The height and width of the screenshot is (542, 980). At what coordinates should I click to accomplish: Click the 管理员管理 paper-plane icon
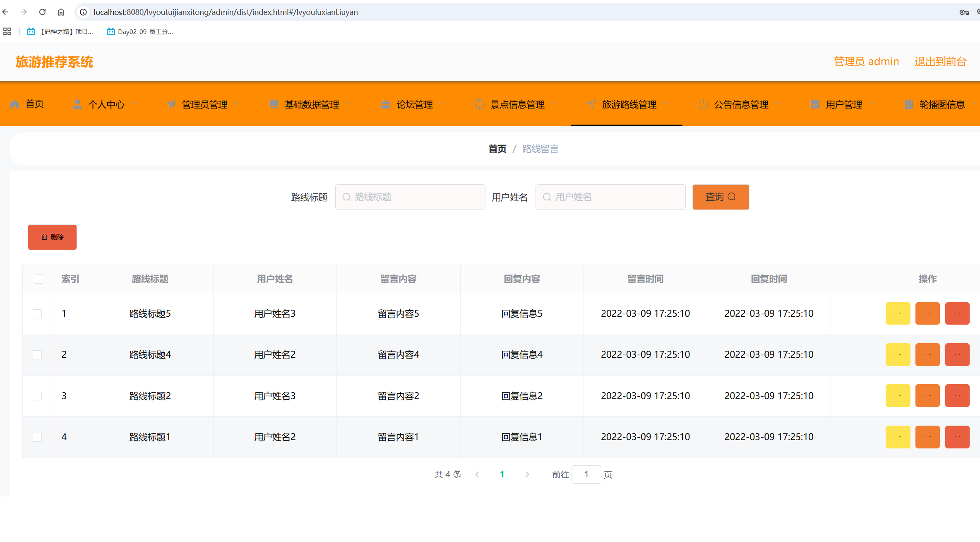[x=171, y=104]
